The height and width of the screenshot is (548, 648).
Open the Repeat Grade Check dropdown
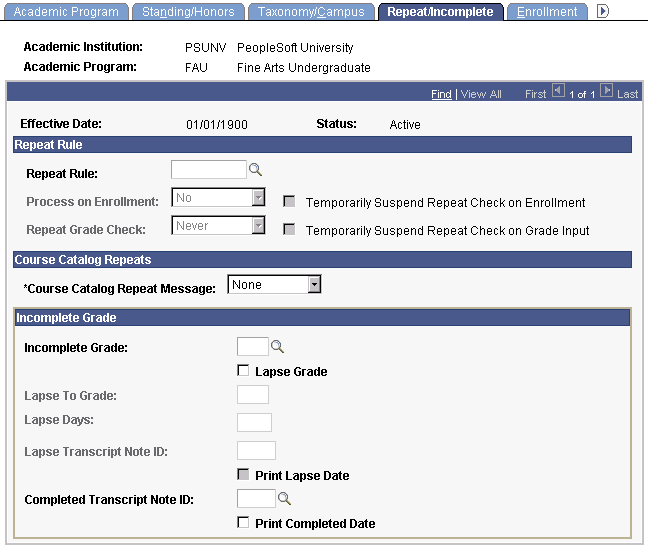point(218,226)
